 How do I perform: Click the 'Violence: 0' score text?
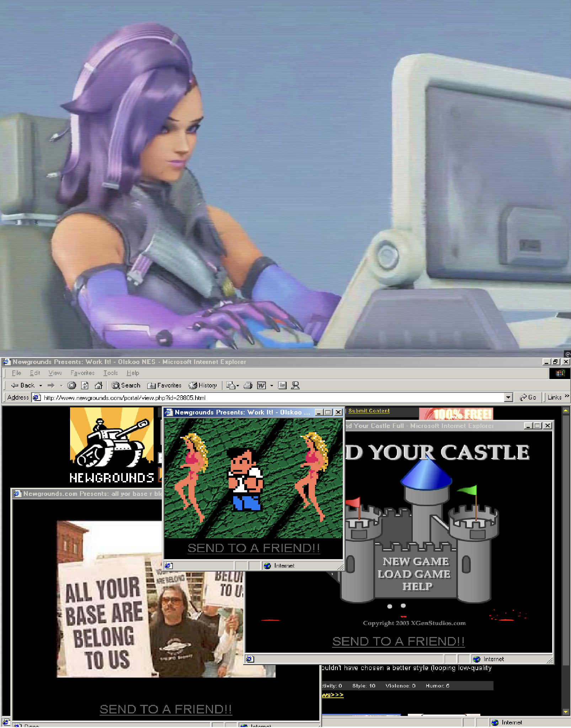point(400,686)
